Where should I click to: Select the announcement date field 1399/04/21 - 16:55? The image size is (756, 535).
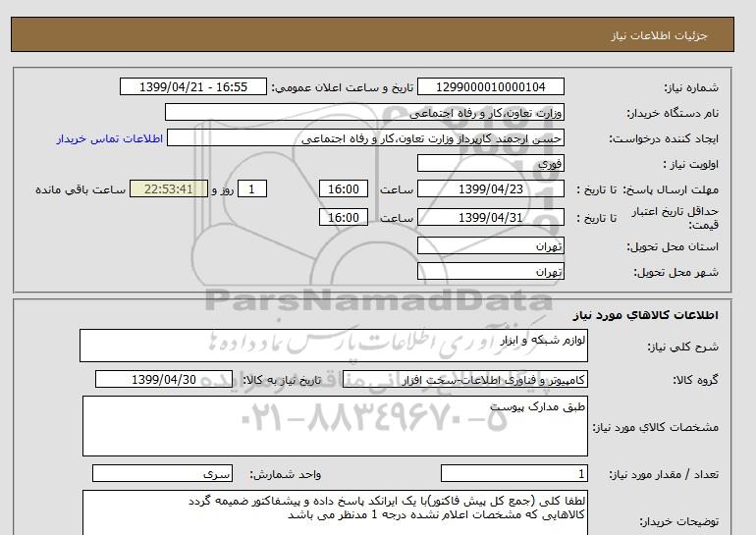192,86
